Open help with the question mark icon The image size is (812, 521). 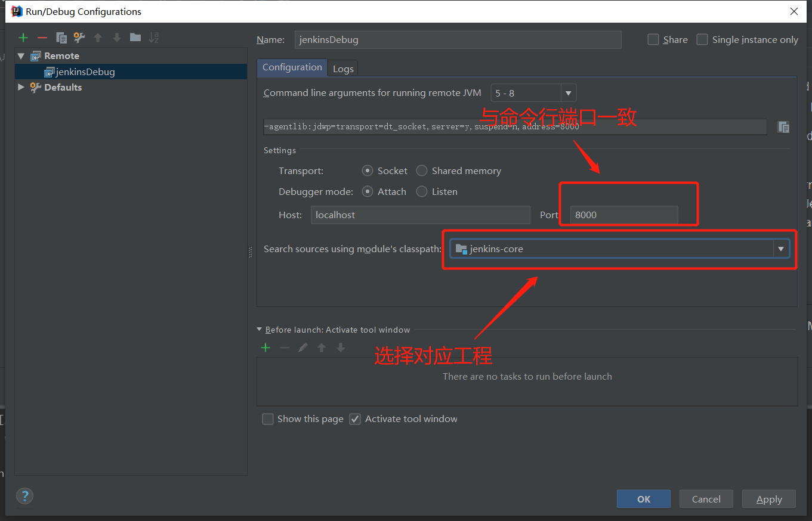[x=24, y=496]
